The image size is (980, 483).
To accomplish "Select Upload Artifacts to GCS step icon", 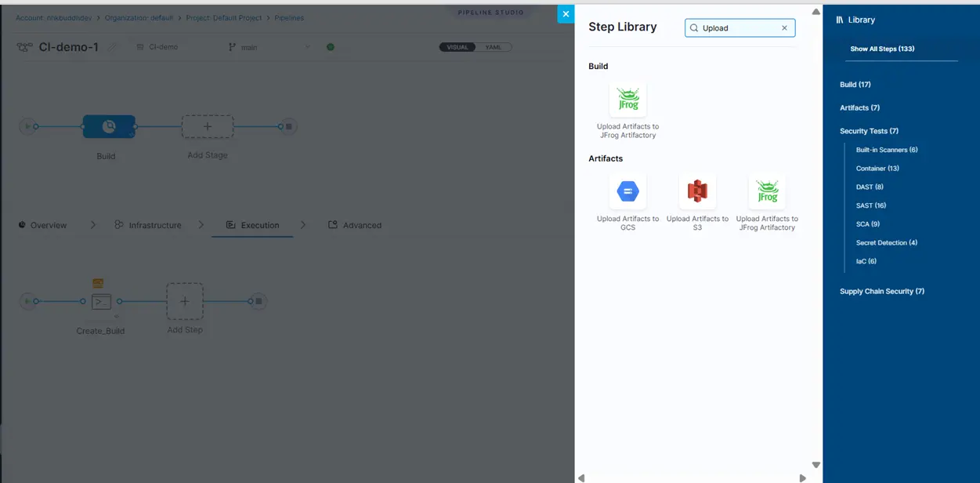I will click(627, 191).
